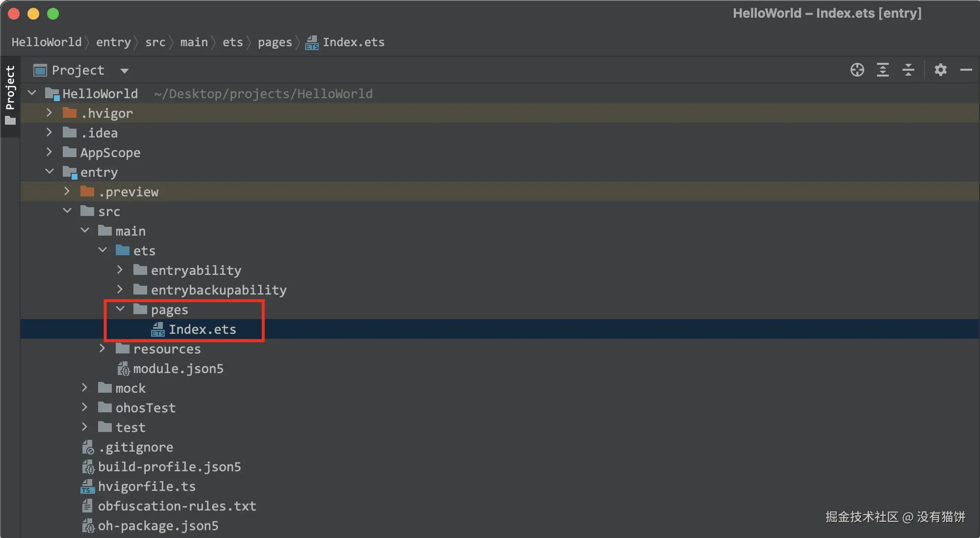Click the 'entry' breadcrumb item

tap(113, 42)
